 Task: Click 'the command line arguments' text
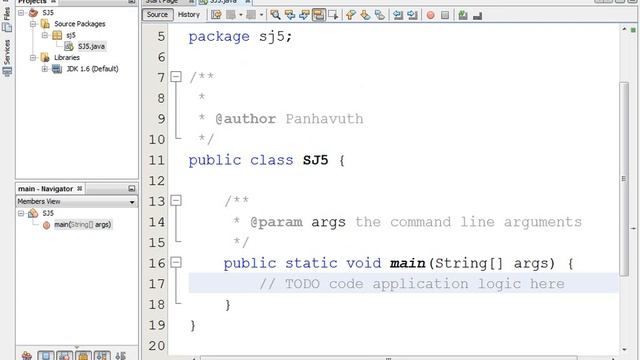coord(468,222)
